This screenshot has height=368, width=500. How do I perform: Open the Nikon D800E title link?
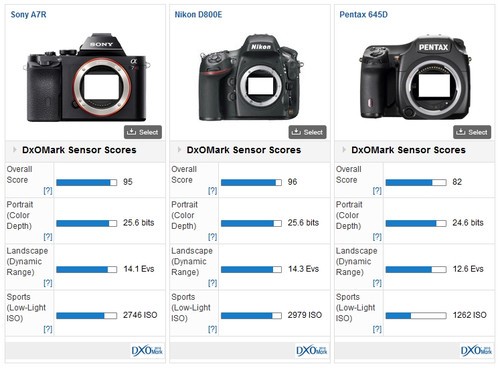pos(198,15)
